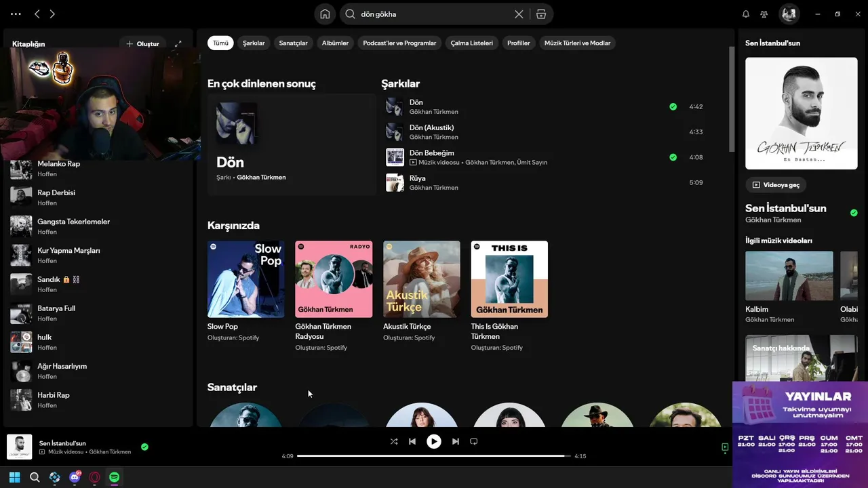The width and height of the screenshot is (868, 488).
Task: Pause or play the current track
Action: pos(434,441)
